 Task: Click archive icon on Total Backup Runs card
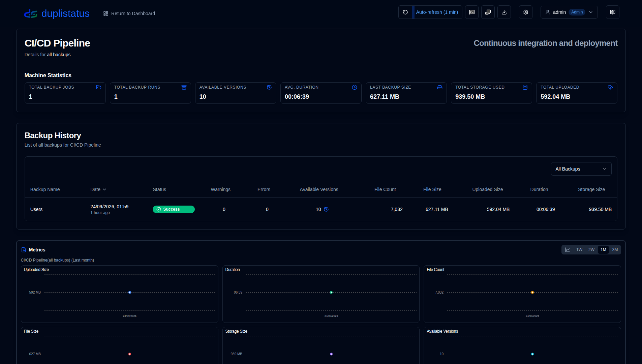[184, 87]
